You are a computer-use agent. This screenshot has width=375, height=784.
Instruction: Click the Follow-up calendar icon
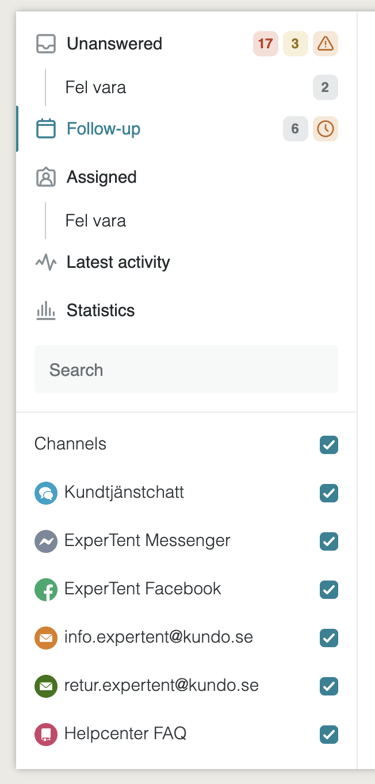point(46,128)
